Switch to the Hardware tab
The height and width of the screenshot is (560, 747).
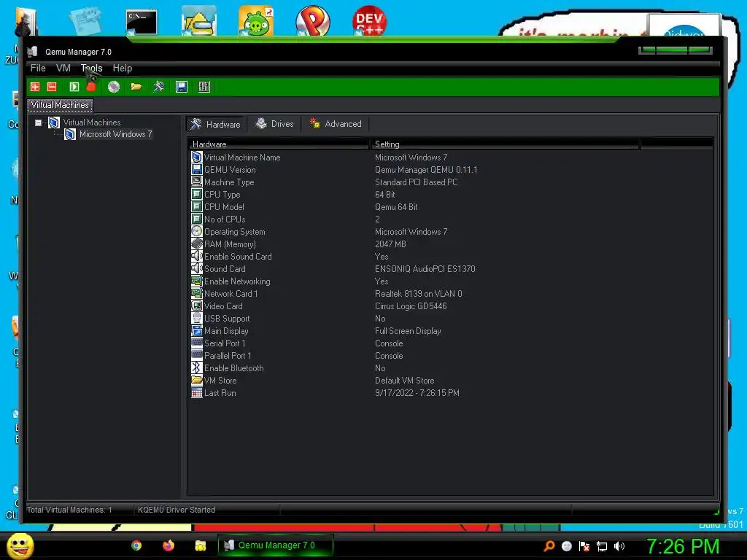215,124
